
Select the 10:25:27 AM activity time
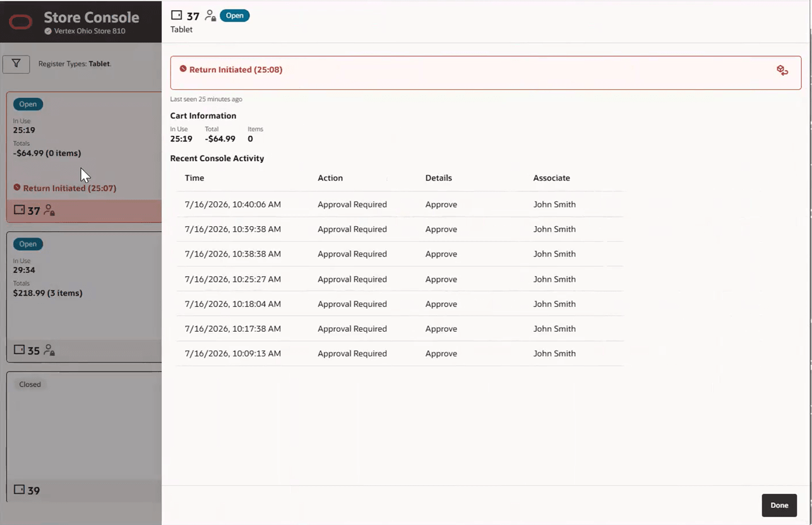(x=233, y=279)
